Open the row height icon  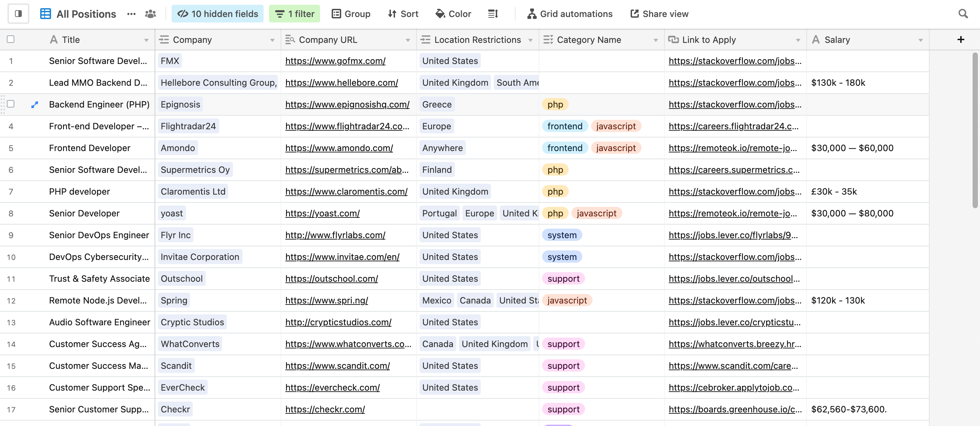(x=493, y=14)
